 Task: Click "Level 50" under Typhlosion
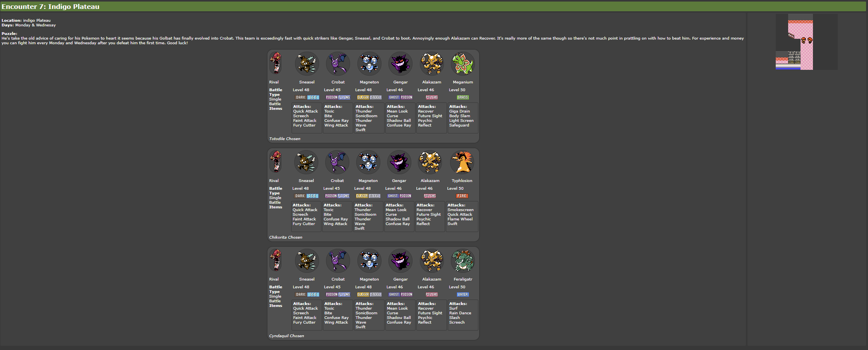pos(456,189)
